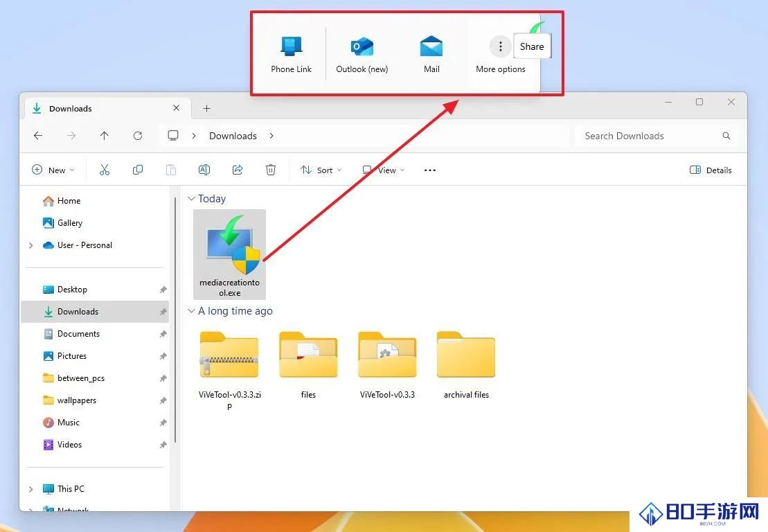The height and width of the screenshot is (532, 768).
Task: Collapse the Today group
Action: pyautogui.click(x=192, y=199)
